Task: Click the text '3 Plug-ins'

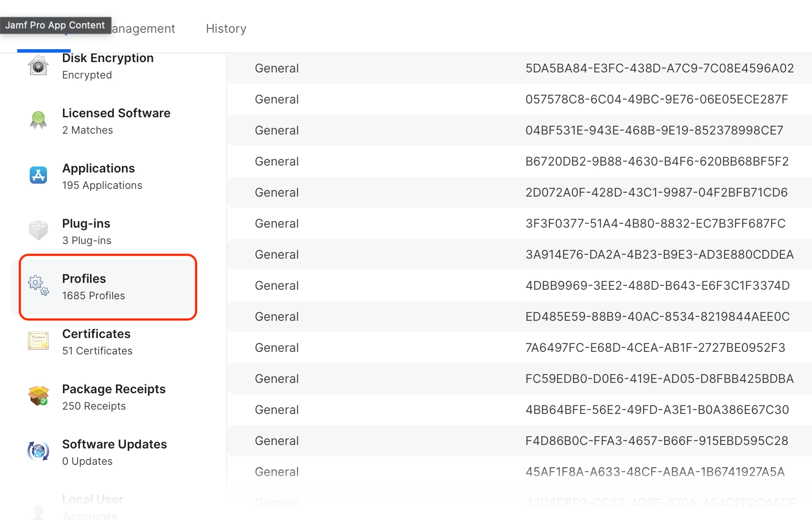Action: [87, 241]
